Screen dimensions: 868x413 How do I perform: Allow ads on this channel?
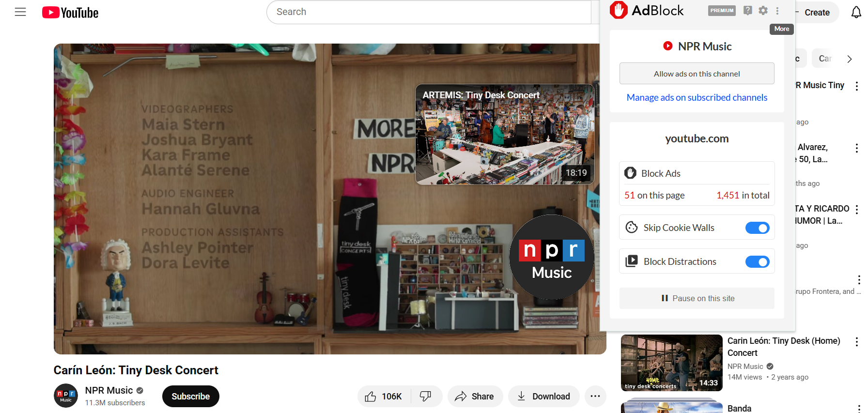(697, 74)
